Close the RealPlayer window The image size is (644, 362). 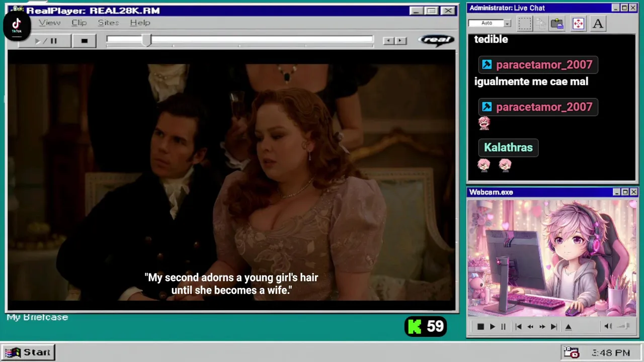(x=448, y=11)
